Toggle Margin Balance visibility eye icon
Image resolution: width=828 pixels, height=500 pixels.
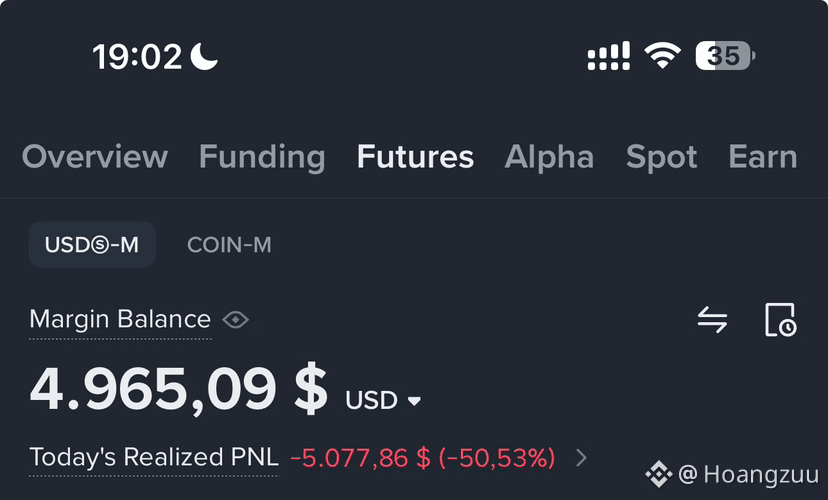(x=236, y=319)
